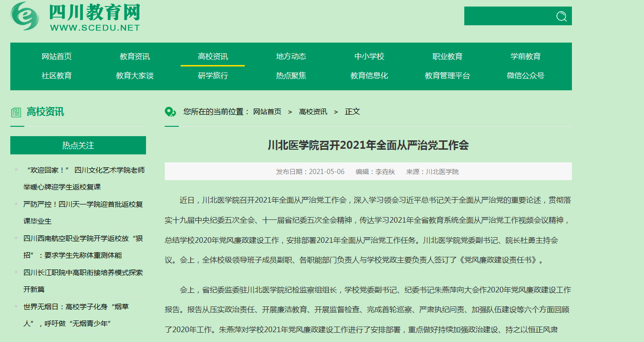Click the 热点关注 section header
644x342 pixels.
coord(78,146)
